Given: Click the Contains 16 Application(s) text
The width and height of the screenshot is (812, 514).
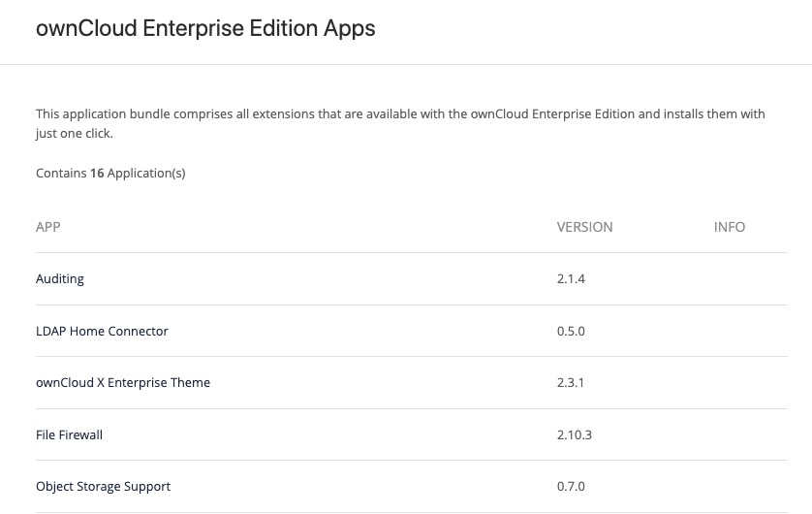Looking at the screenshot, I should (x=110, y=173).
